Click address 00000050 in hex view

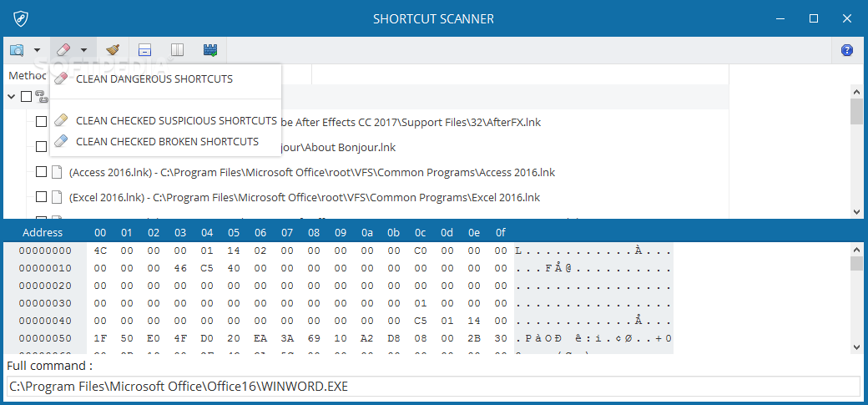(x=45, y=338)
